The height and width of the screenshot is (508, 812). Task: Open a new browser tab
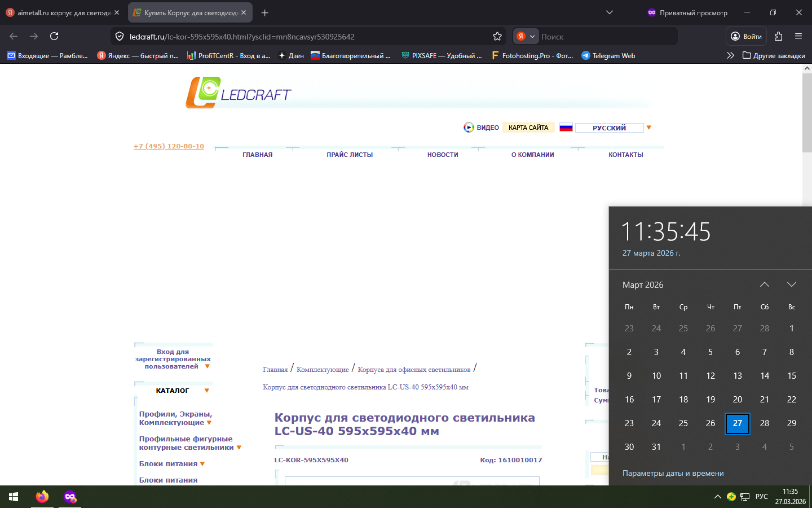(265, 12)
